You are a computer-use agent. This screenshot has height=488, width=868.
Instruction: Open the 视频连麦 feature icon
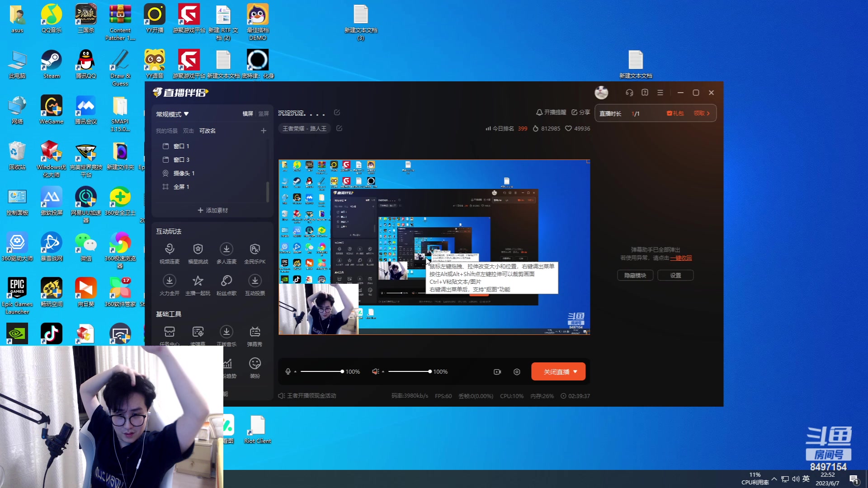pos(170,249)
